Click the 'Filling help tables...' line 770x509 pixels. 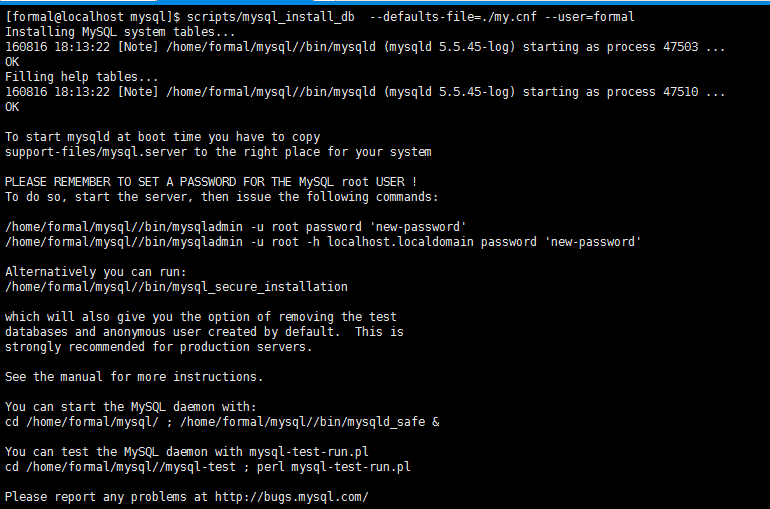pos(82,77)
